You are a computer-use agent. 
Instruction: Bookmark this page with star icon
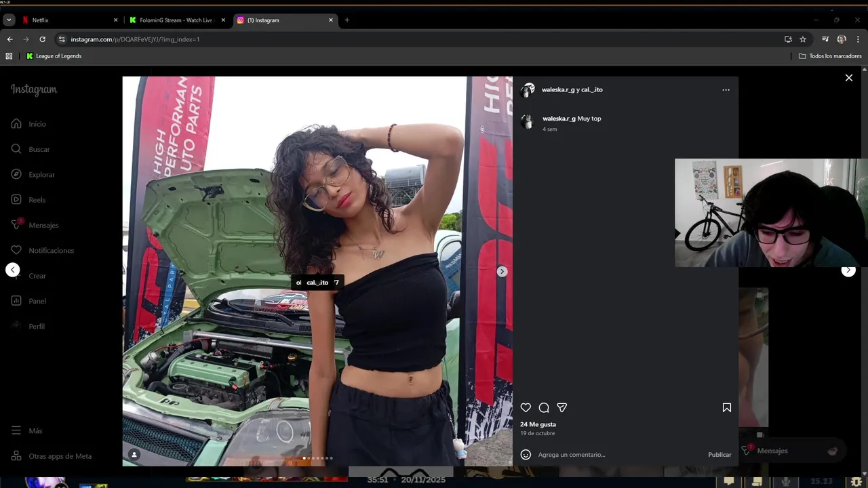803,39
